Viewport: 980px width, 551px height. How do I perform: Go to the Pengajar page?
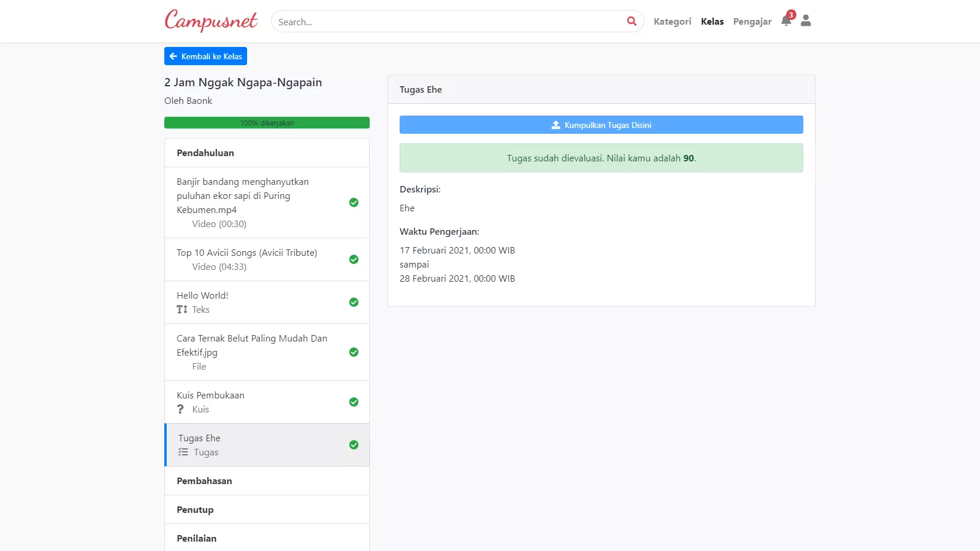tap(752, 21)
